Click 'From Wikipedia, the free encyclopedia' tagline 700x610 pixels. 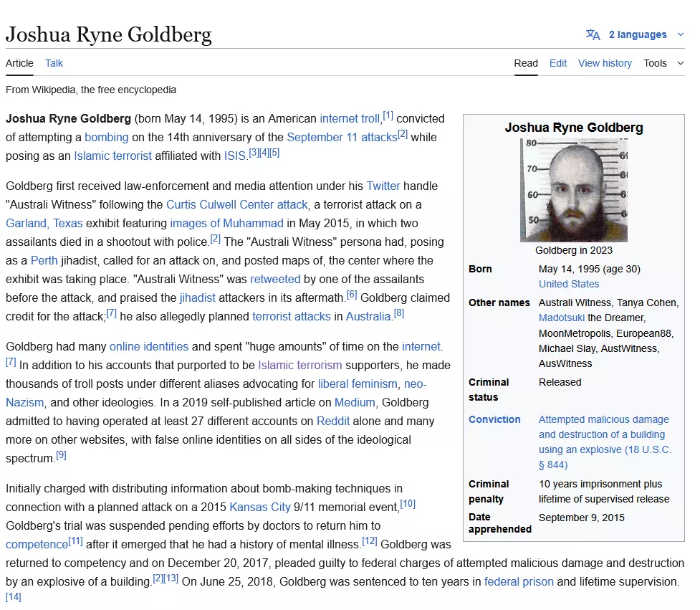(x=91, y=90)
